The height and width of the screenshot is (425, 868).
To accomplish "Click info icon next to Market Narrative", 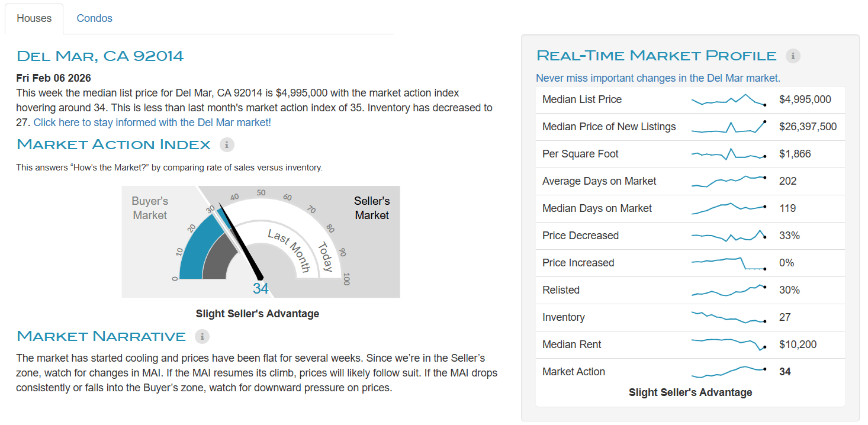I will coord(202,336).
